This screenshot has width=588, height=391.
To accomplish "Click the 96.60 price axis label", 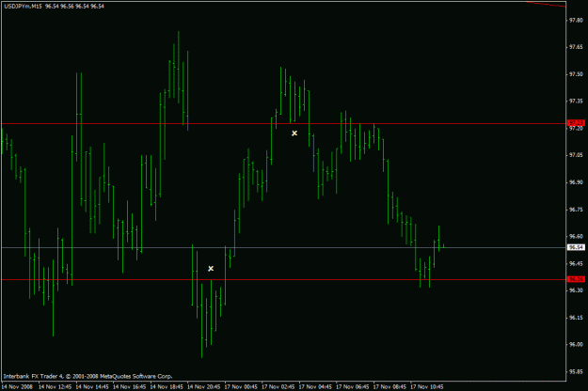I will 577,236.
